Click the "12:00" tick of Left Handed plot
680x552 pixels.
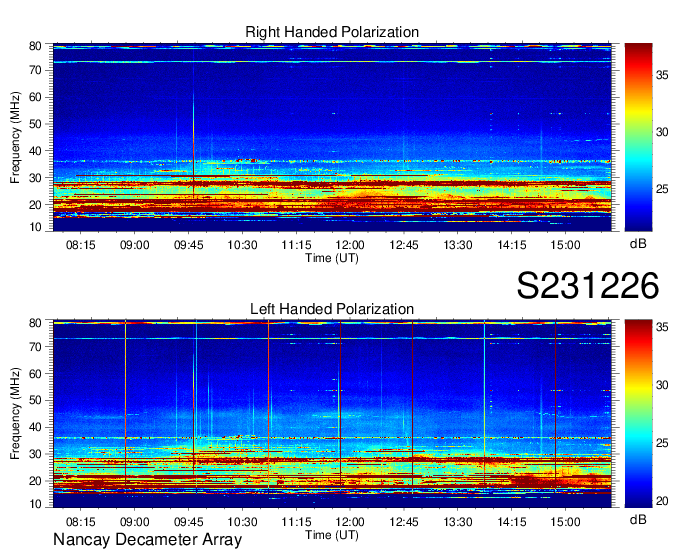coord(350,522)
